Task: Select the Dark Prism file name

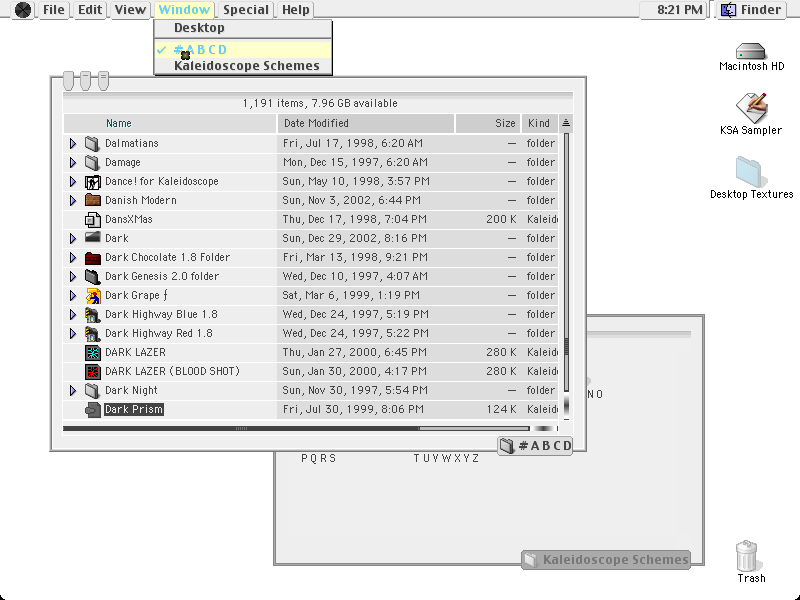Action: (x=134, y=409)
